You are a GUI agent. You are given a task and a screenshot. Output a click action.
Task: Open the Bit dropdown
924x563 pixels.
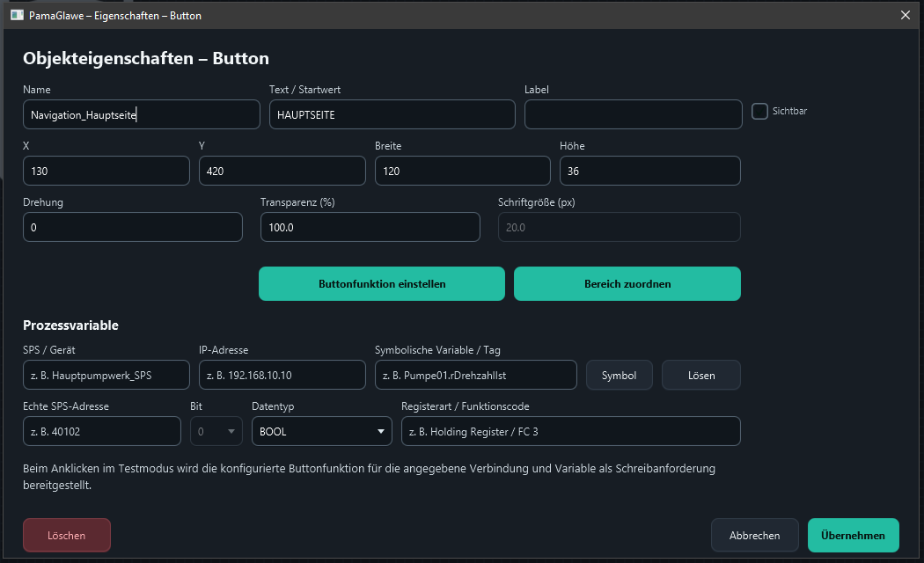[216, 432]
